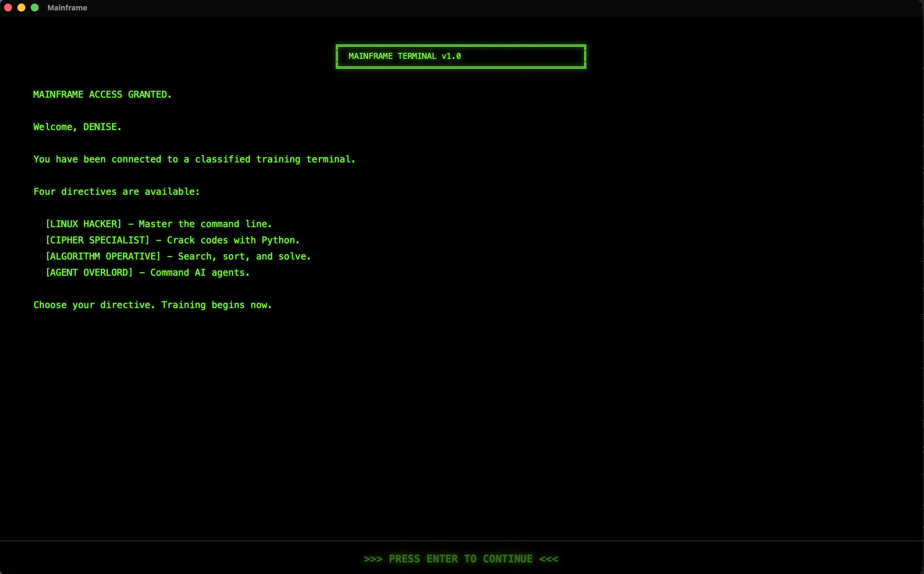Select the ALGORITHM OPERATIVE directive line
Viewport: 924px width, 574px height.
[x=178, y=257]
